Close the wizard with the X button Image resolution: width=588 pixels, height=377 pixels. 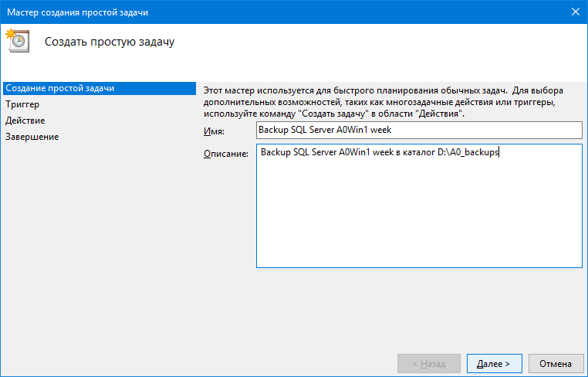[575, 12]
